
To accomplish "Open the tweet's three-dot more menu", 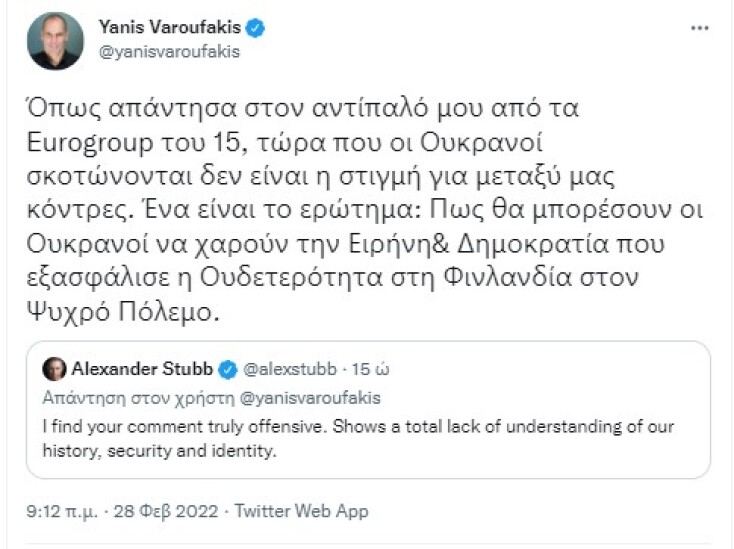I will [x=699, y=29].
